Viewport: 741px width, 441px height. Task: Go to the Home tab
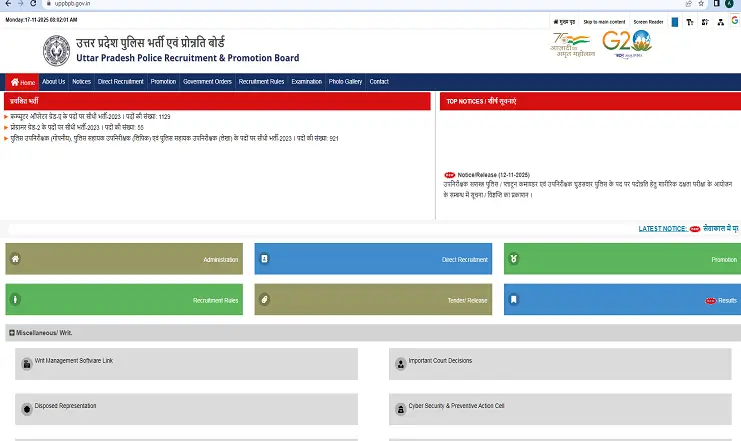pyautogui.click(x=22, y=82)
